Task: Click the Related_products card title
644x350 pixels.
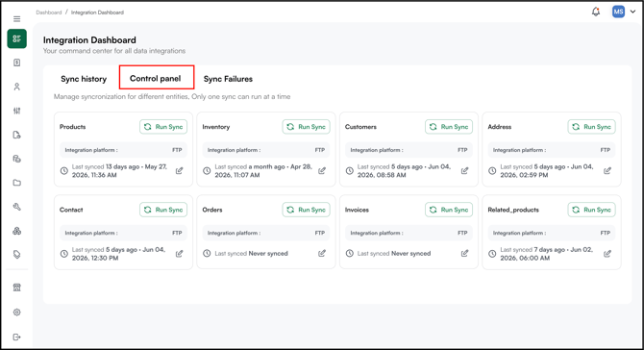Action: pos(513,210)
